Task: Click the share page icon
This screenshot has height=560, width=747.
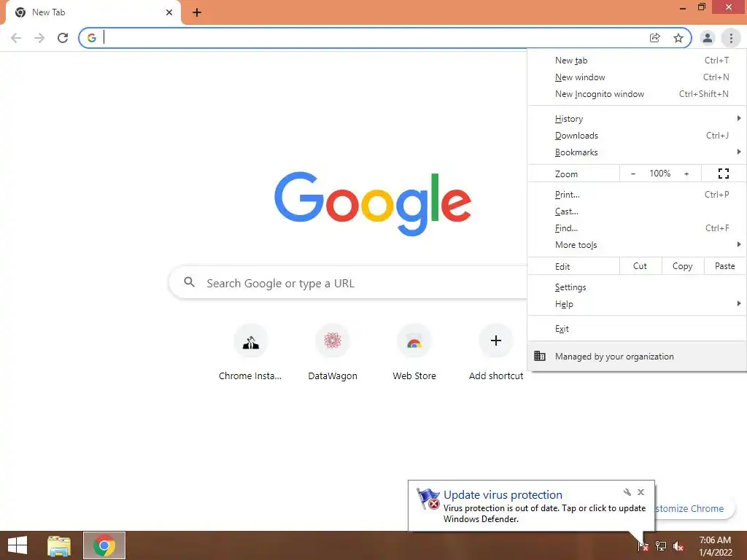Action: tap(655, 38)
